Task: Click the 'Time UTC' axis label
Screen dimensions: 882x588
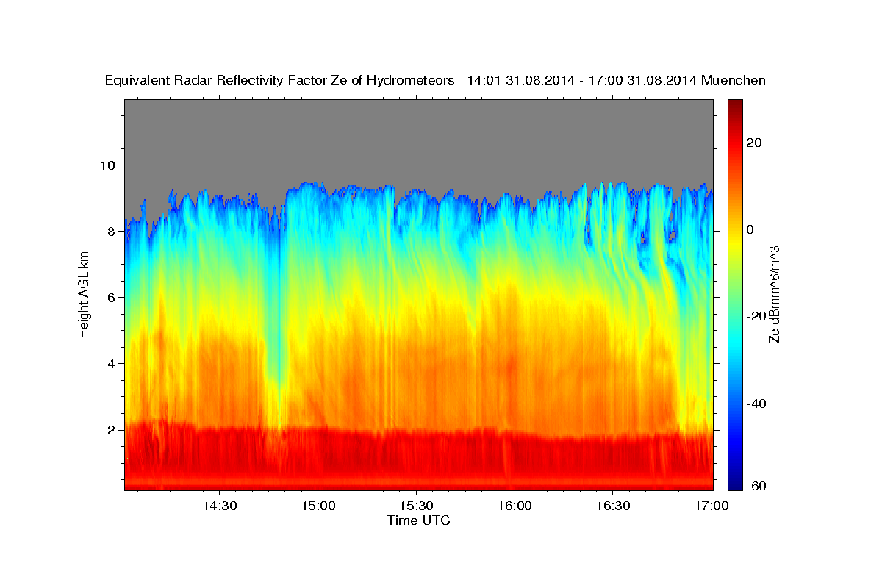Action: tap(418, 520)
